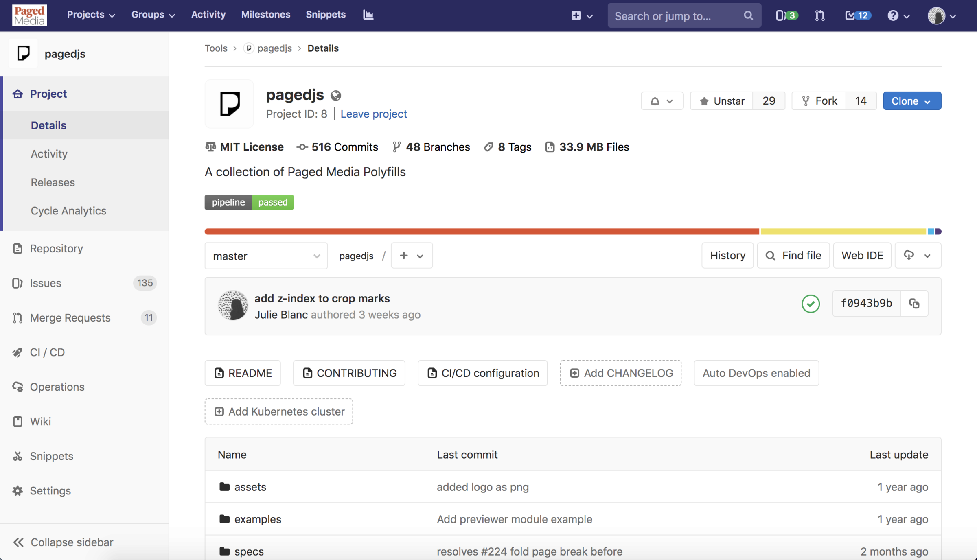The height and width of the screenshot is (560, 977).
Task: Open the notification bell dropdown
Action: point(662,101)
